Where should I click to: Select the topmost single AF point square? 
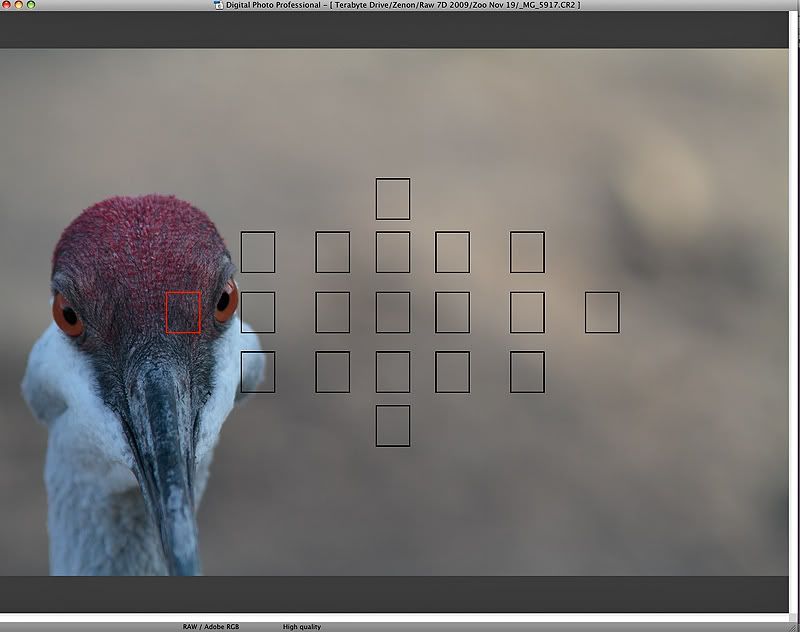click(x=393, y=198)
